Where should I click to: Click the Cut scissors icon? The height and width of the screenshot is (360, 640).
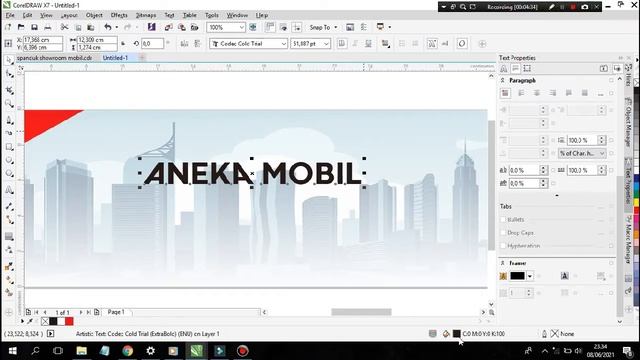(64, 27)
